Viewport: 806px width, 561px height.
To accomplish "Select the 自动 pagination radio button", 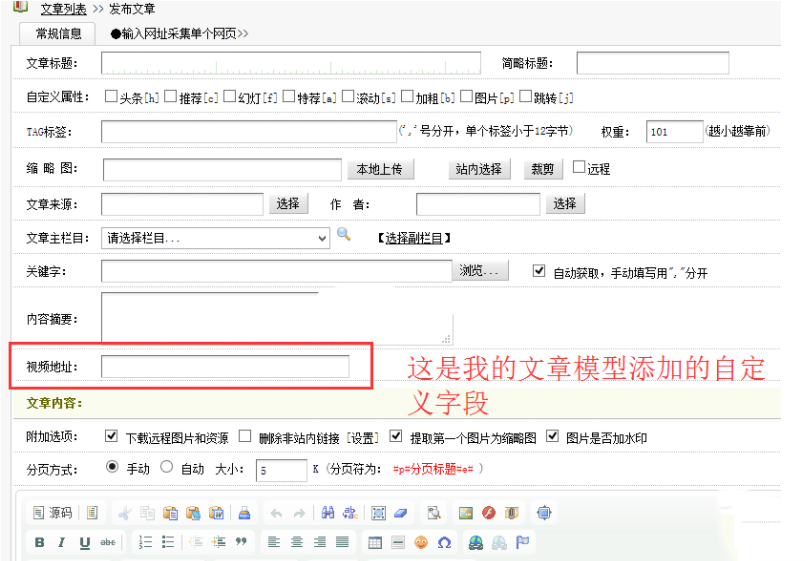I will 167,467.
